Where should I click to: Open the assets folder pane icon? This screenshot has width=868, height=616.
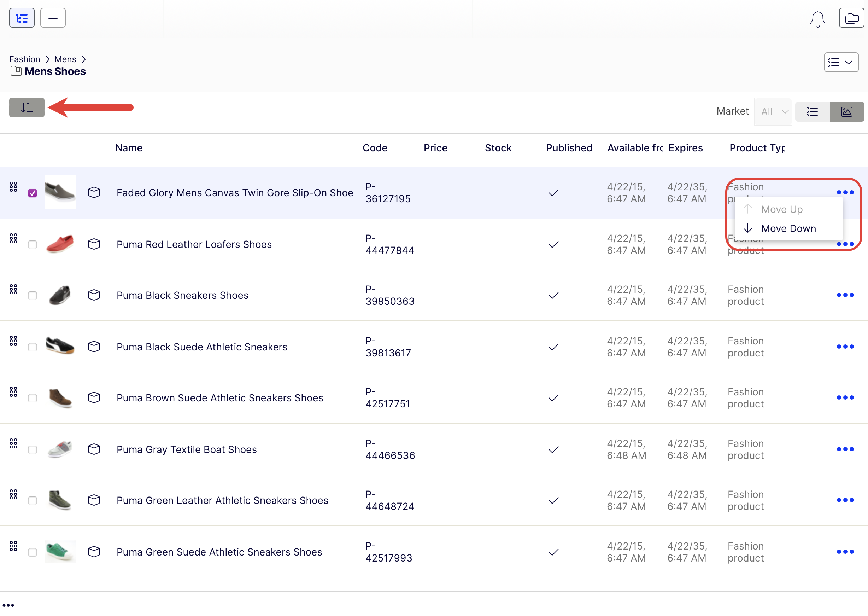(x=851, y=18)
